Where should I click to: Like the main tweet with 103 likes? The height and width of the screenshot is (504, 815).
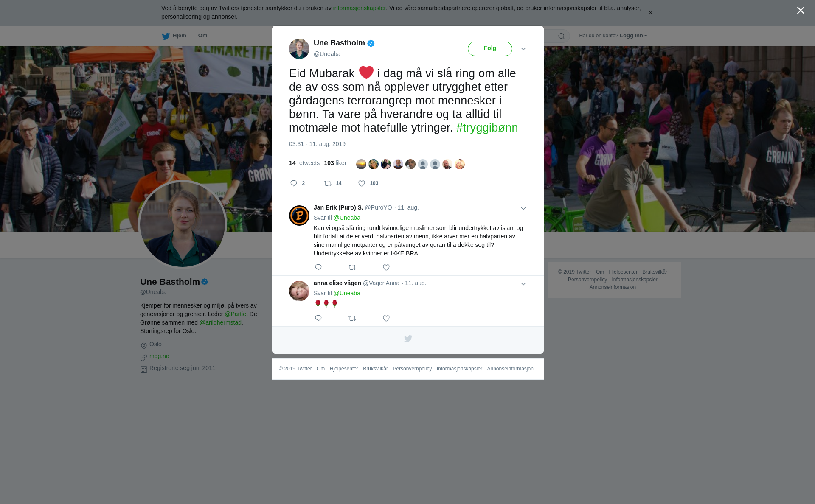click(x=368, y=183)
